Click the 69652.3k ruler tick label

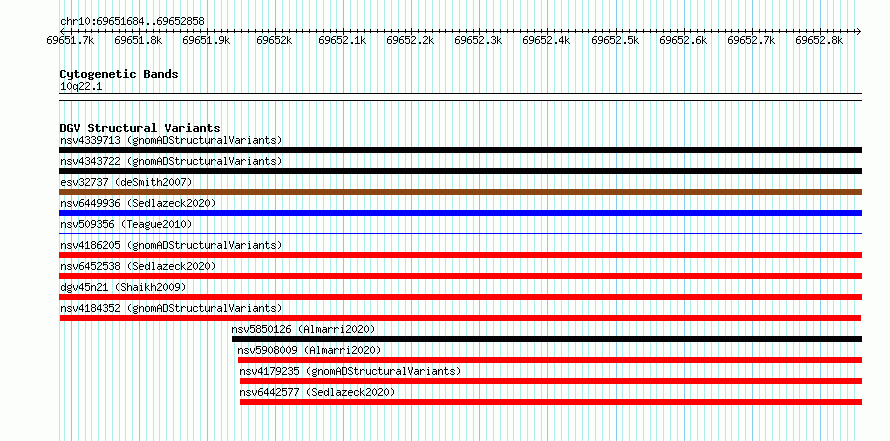tap(478, 41)
